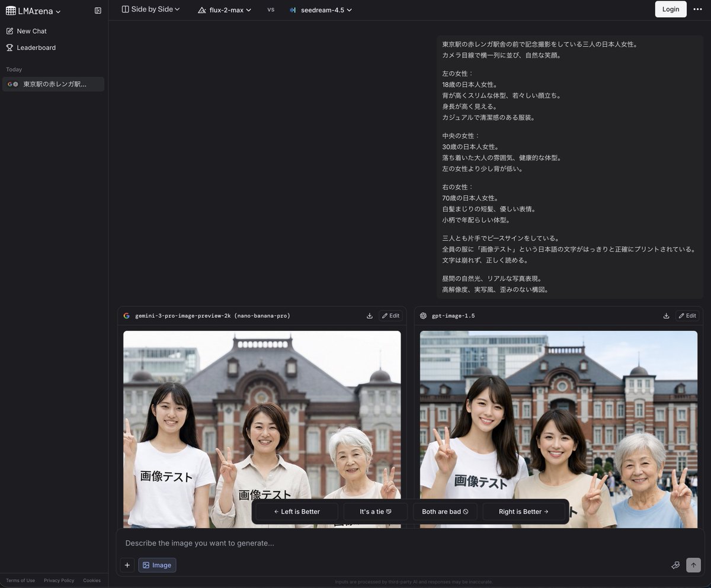Click the plus attachment button
Screen dimensions: 711x588
(x=127, y=565)
